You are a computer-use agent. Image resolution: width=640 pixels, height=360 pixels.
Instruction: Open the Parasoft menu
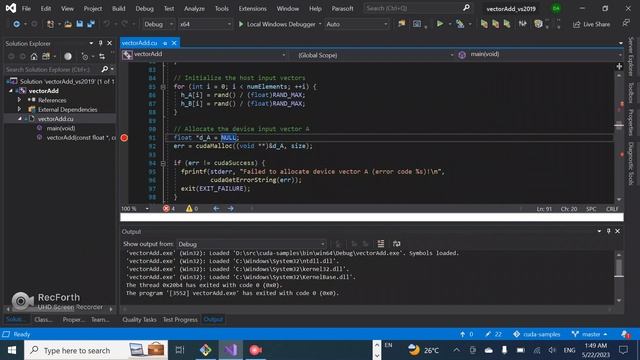[342, 8]
